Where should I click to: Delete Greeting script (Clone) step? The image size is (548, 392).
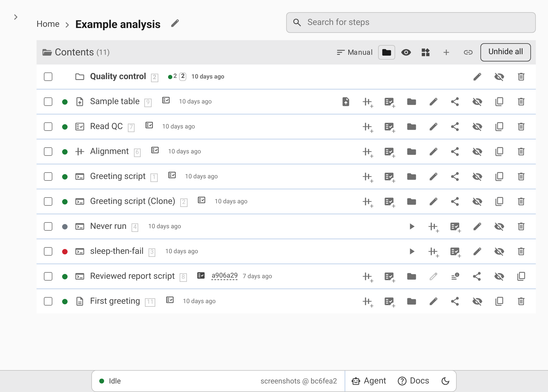pos(521,201)
